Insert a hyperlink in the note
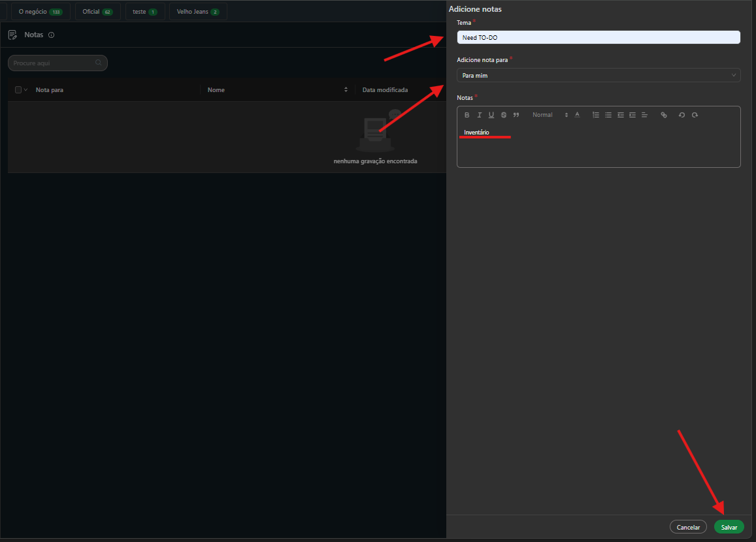The height and width of the screenshot is (542, 756). point(664,115)
